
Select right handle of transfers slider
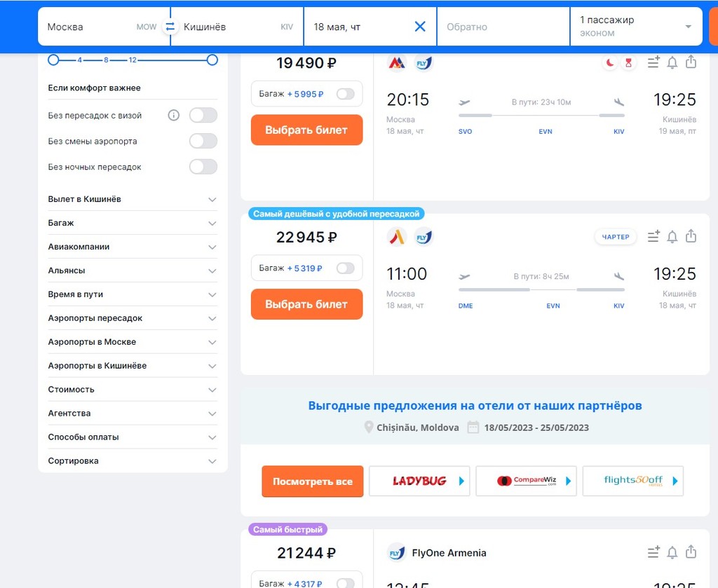tap(212, 60)
